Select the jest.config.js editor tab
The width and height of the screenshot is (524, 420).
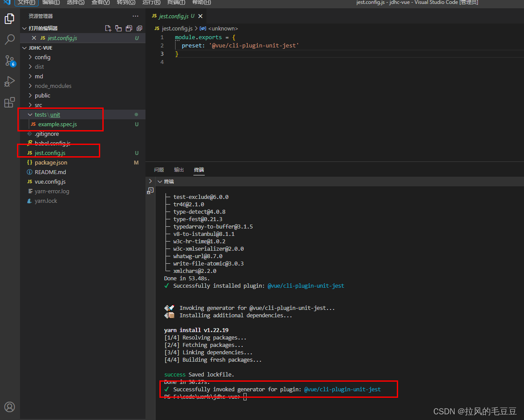(176, 16)
